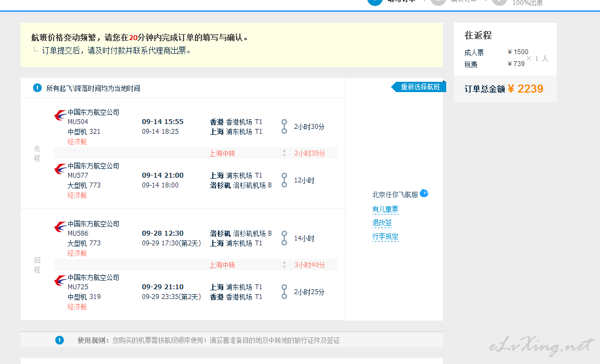Click 经济舱 under flight MU504
600x364 pixels.
tap(77, 141)
